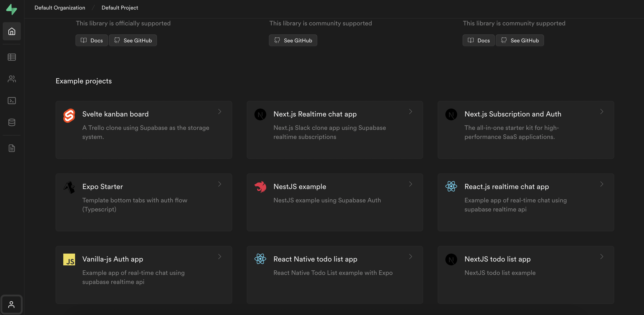
Task: Click the Vanilla-js Auth app JS thumbnail
Action: 69,259
